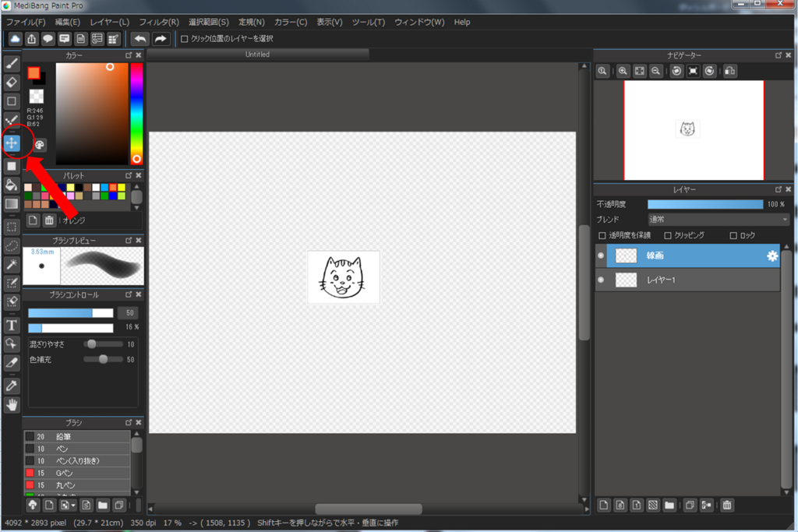
Task: Select the 鉛筆 brush
Action: tap(77, 436)
